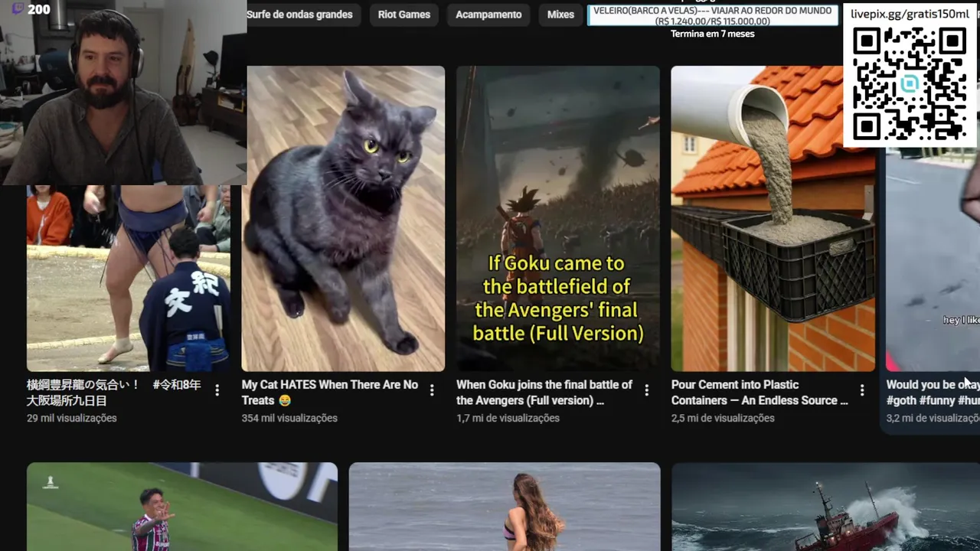Select the Surfe de ondas grandes chip

coord(299,15)
